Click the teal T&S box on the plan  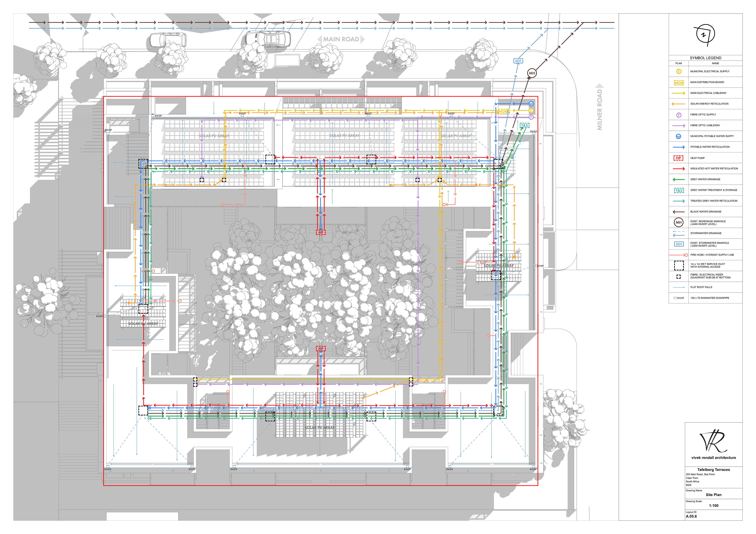[524, 125]
